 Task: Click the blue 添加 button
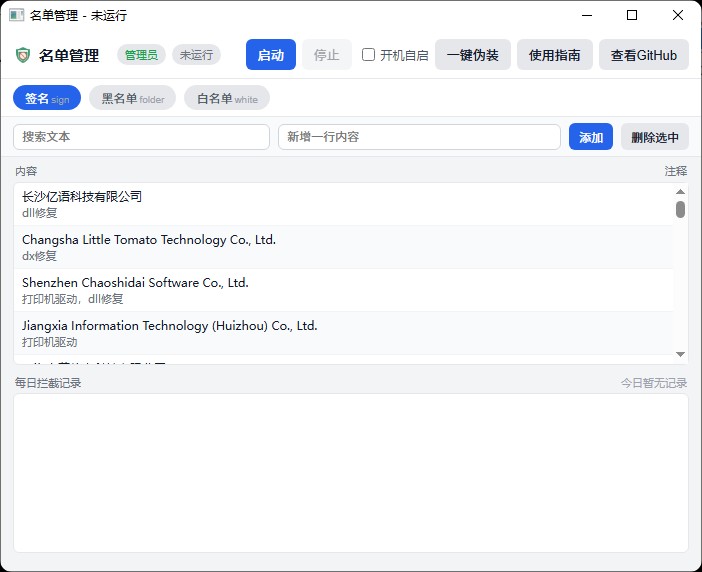[x=591, y=137]
